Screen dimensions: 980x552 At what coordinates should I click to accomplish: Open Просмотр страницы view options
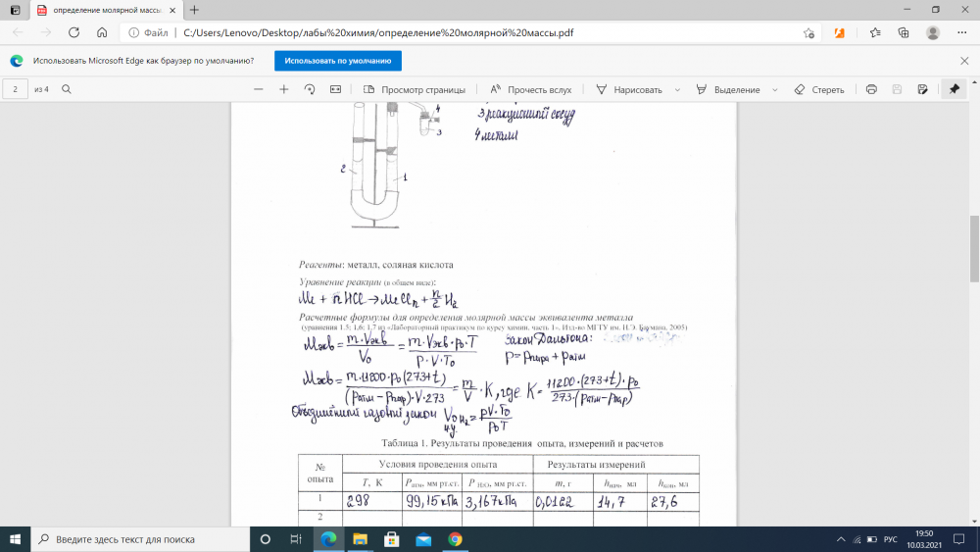(415, 89)
